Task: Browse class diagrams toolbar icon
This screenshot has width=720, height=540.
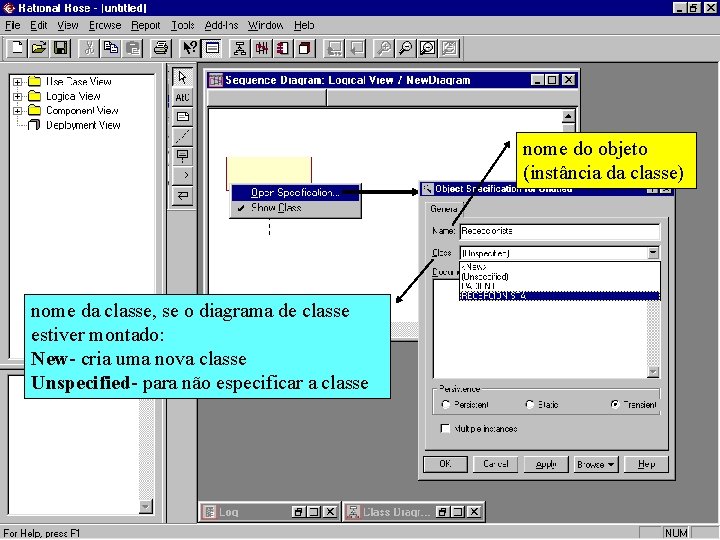Action: point(239,48)
